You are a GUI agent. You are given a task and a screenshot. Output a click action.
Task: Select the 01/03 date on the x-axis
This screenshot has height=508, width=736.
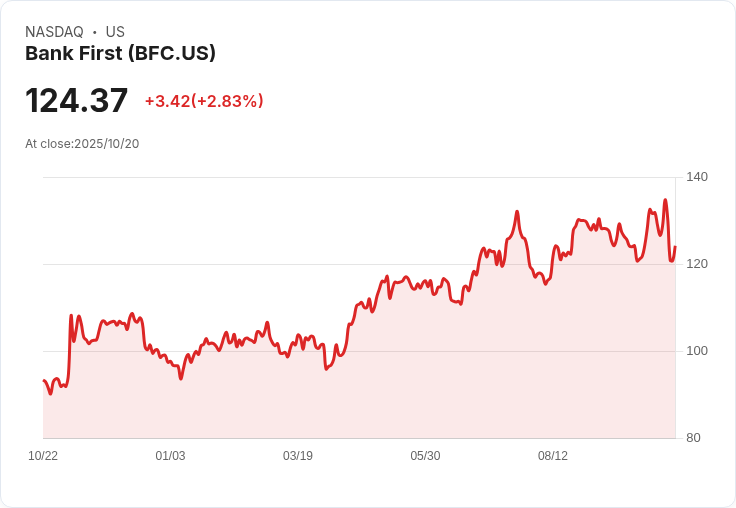pos(170,456)
